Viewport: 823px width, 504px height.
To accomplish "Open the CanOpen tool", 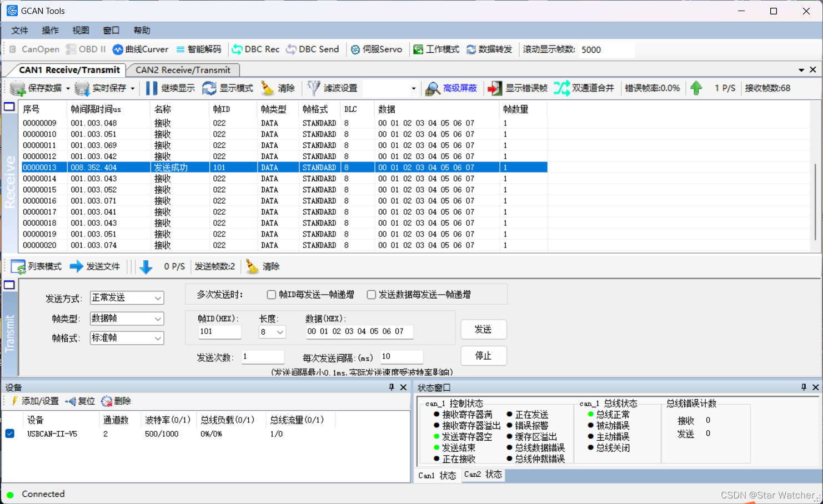I will [34, 49].
